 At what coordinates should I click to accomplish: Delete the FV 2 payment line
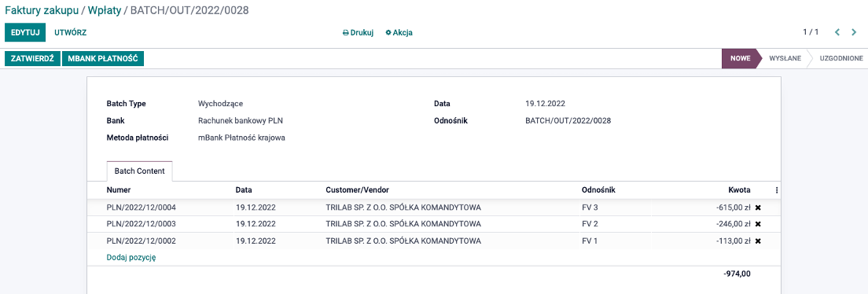(759, 224)
